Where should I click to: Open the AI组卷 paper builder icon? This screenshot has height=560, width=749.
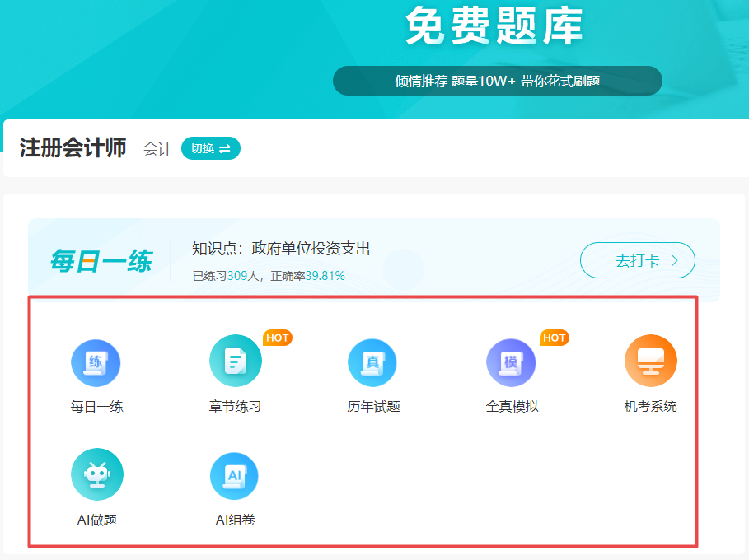tap(235, 474)
